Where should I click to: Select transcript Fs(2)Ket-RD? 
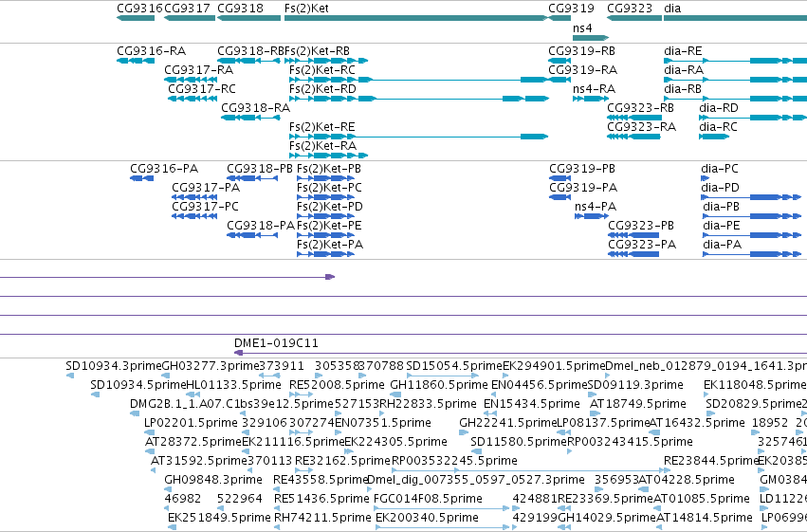point(419,99)
